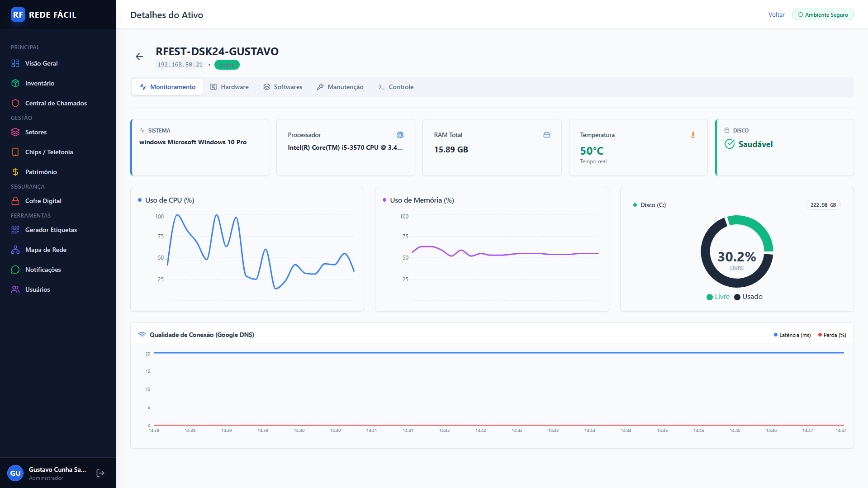Switch to the Hardware tab
868x488 pixels.
pos(229,87)
